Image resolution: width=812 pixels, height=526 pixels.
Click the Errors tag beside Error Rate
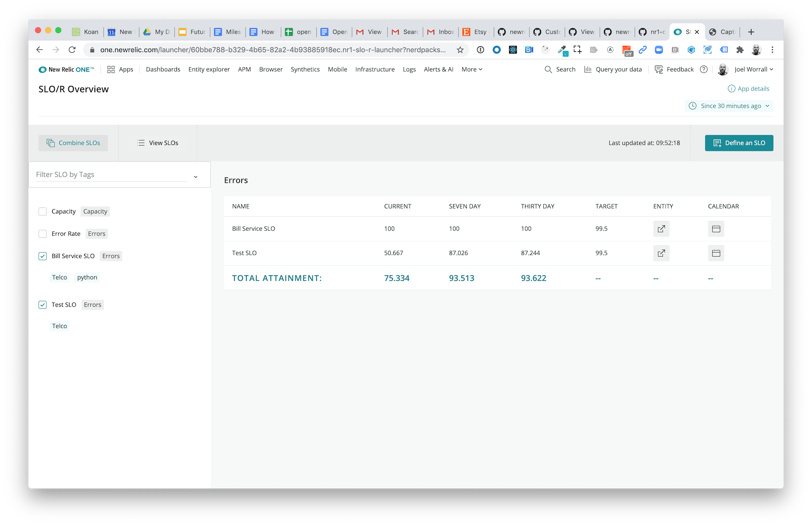click(x=97, y=234)
